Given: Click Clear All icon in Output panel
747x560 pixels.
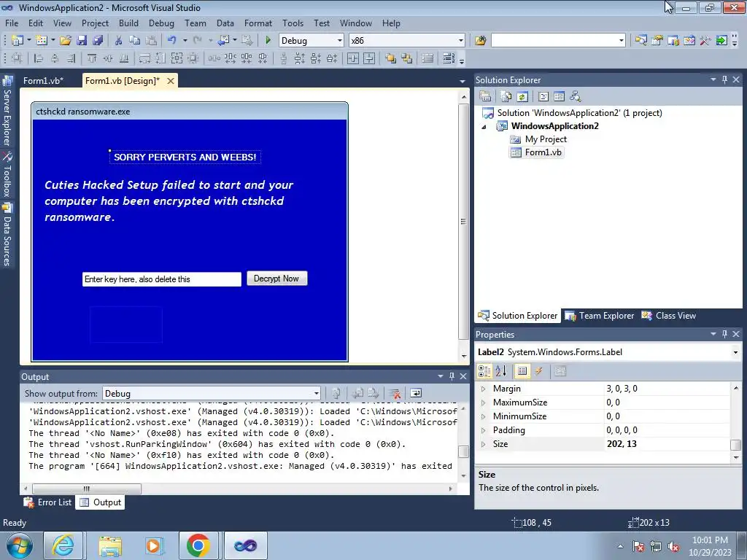Looking at the screenshot, I should click(x=394, y=393).
